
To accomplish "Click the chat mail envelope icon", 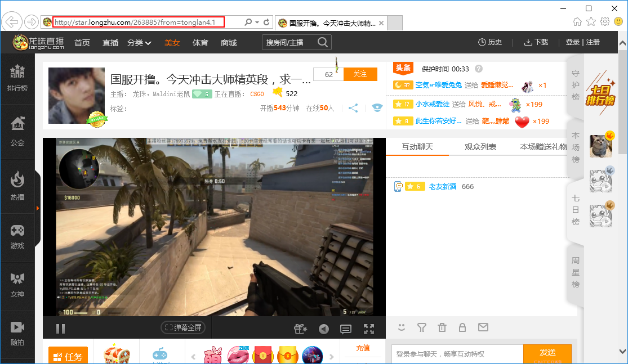I will click(483, 327).
